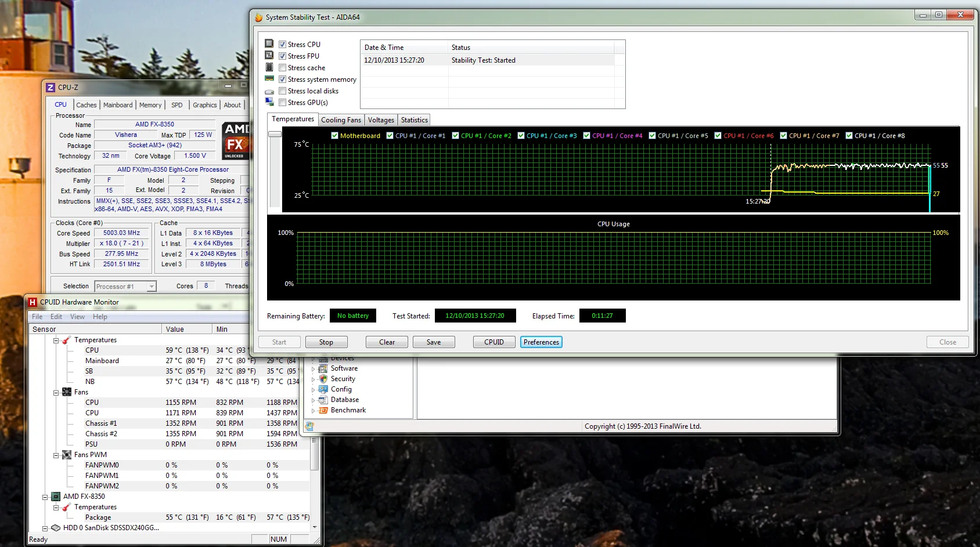
Task: Click the Save button in AIDA64
Action: click(434, 342)
